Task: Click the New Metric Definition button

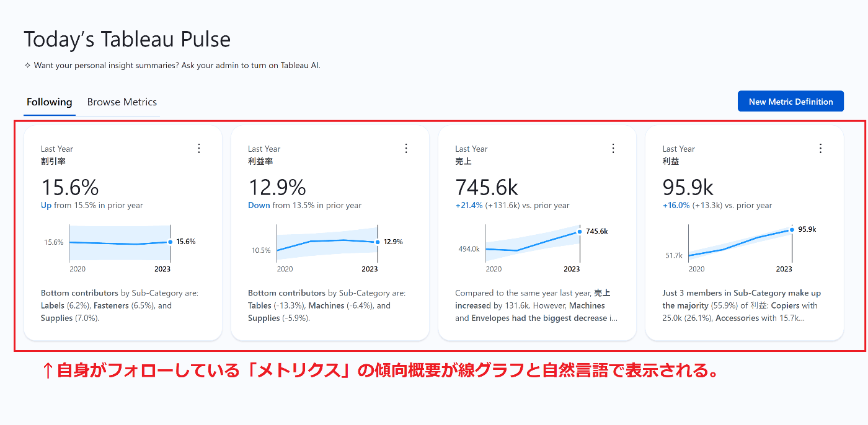Action: tap(790, 102)
